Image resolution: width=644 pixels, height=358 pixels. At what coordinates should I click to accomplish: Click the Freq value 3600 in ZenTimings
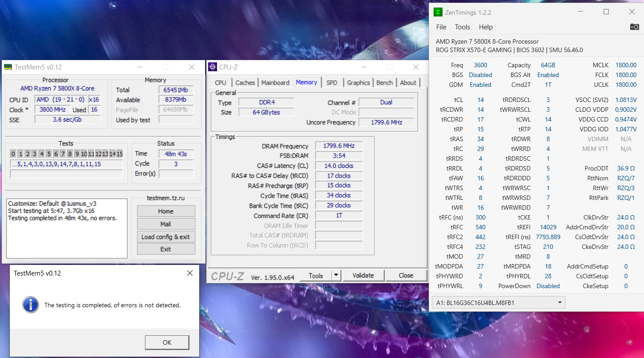[x=480, y=65]
